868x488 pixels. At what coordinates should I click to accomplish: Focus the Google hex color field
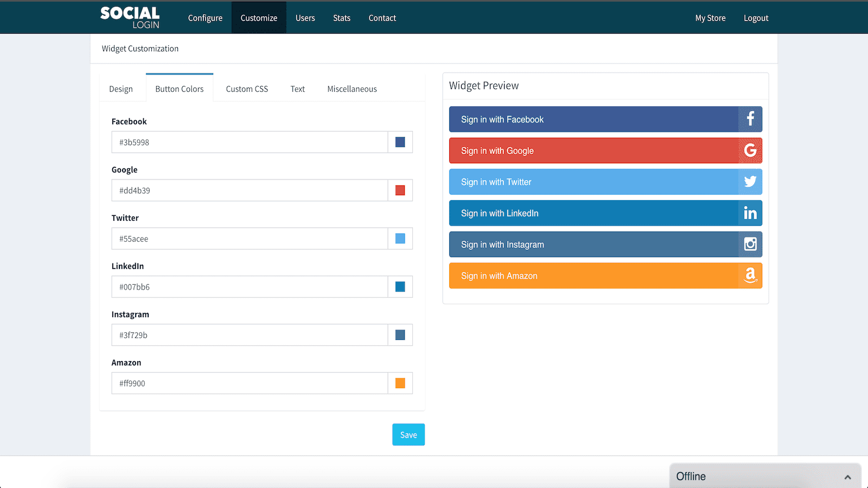coord(250,190)
